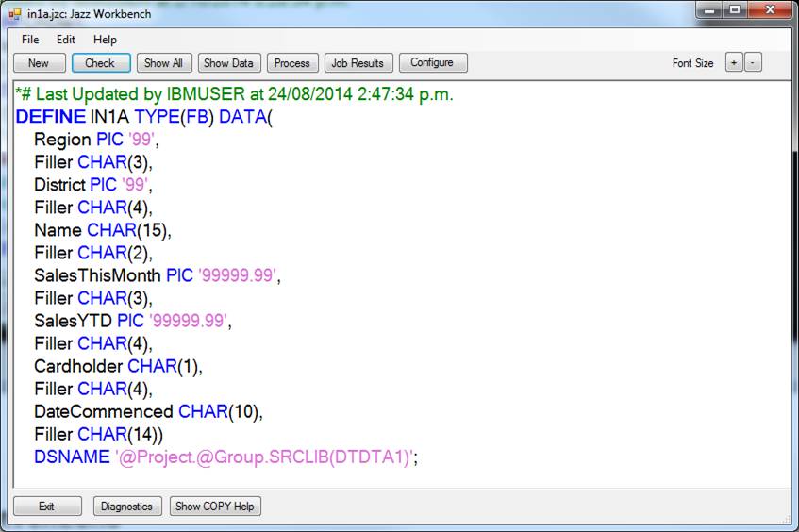Viewport: 799px width, 532px height.
Task: Click the IN1A name in the definition
Action: pos(109,117)
